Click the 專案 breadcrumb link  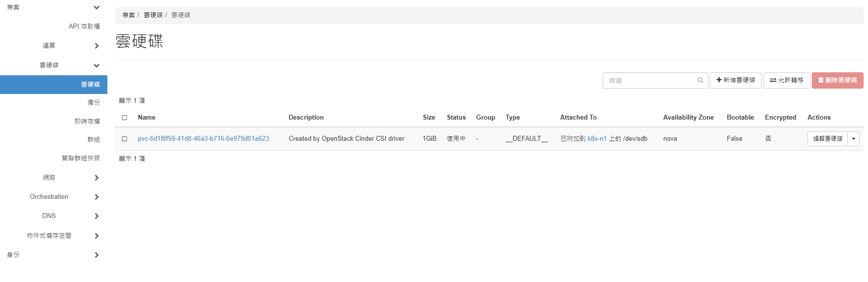pos(129,15)
